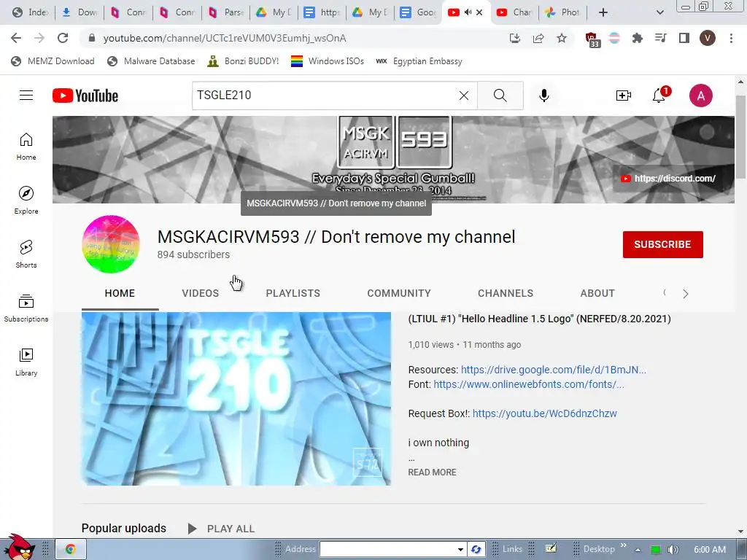Viewport: 747px width, 560px height.
Task: Open the taskbar Address dropdown arrow
Action: pyautogui.click(x=460, y=550)
